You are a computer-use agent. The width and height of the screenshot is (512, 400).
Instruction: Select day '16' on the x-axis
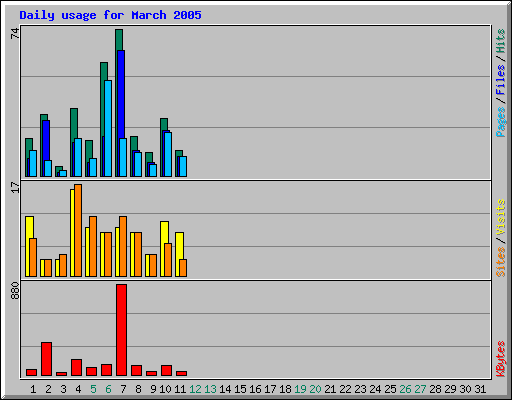click(255, 389)
